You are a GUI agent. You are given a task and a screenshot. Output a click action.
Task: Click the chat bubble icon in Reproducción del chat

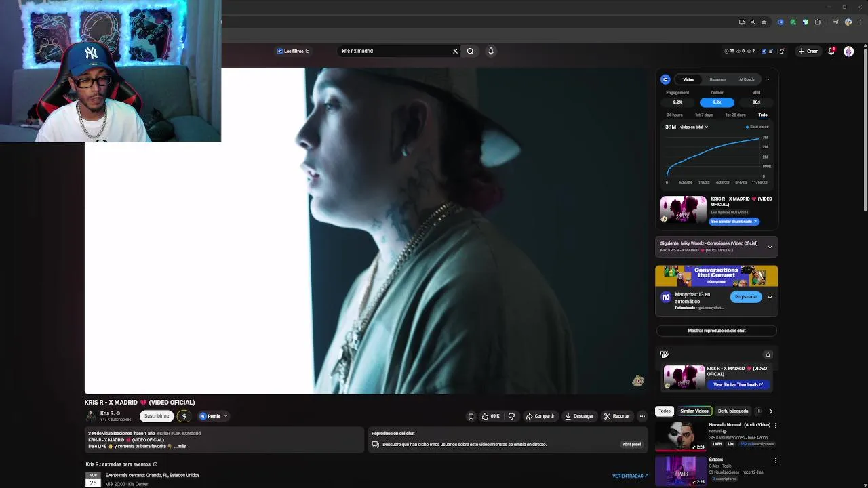point(375,445)
